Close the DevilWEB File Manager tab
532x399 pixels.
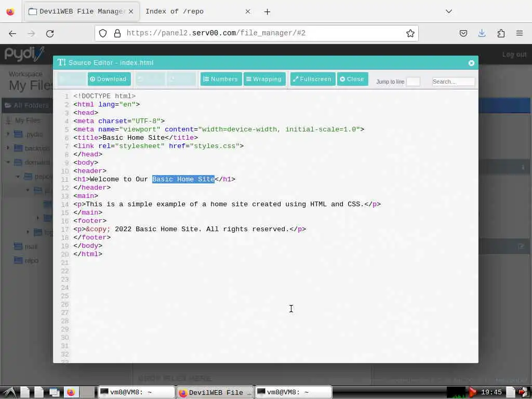[131, 11]
